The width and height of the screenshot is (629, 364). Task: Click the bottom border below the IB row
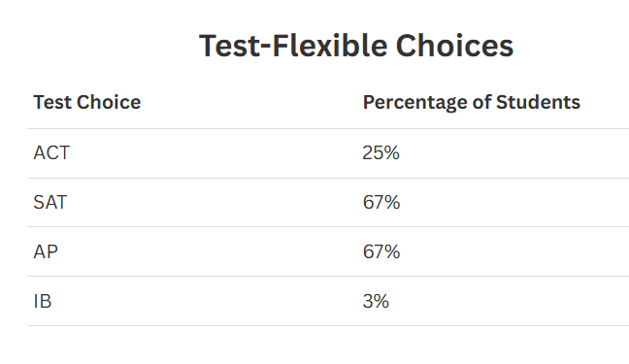tap(328, 326)
